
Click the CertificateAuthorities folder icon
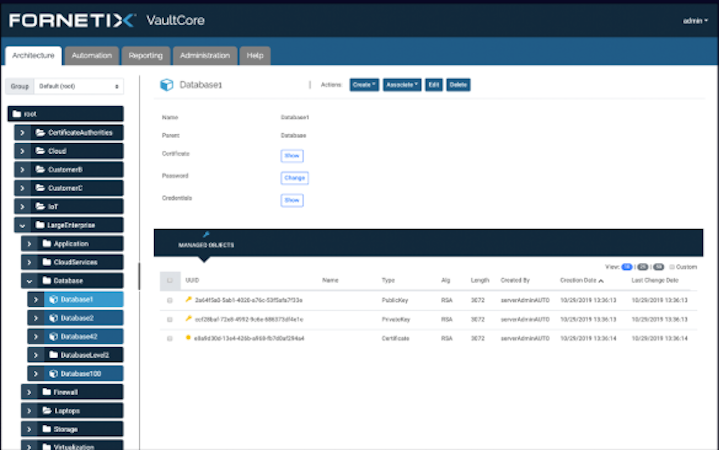click(x=40, y=133)
